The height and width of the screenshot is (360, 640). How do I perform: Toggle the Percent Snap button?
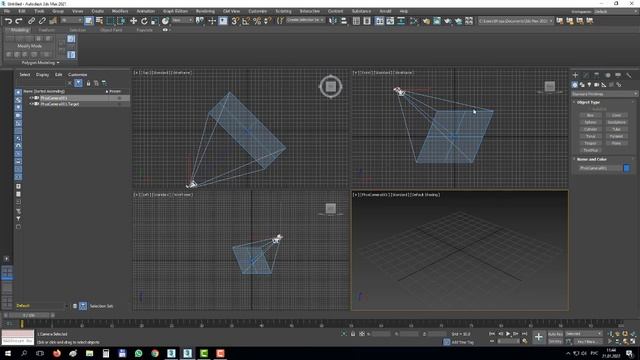257,21
